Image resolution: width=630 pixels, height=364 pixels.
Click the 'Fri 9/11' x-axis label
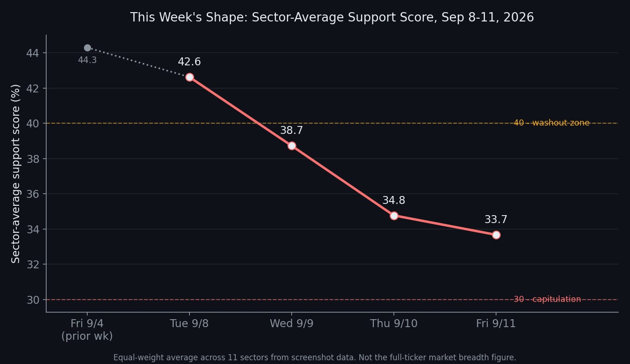coord(496,324)
